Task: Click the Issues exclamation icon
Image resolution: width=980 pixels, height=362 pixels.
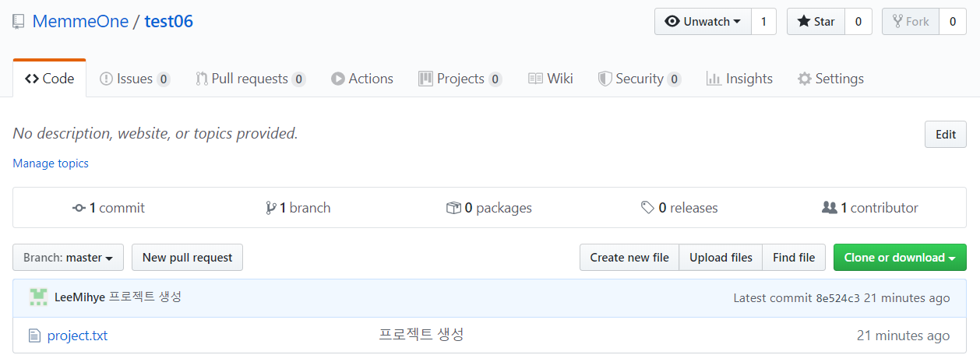Action: coord(106,79)
